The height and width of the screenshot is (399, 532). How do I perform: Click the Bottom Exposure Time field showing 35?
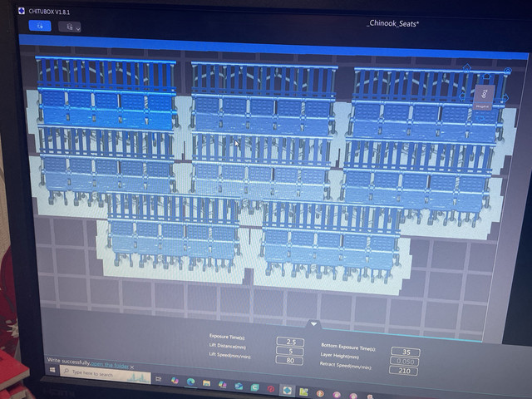coord(406,352)
